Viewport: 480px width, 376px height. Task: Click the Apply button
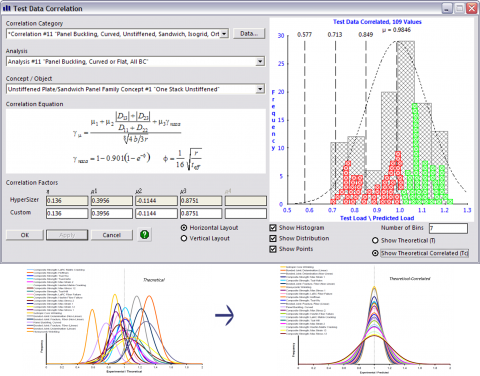(67, 235)
